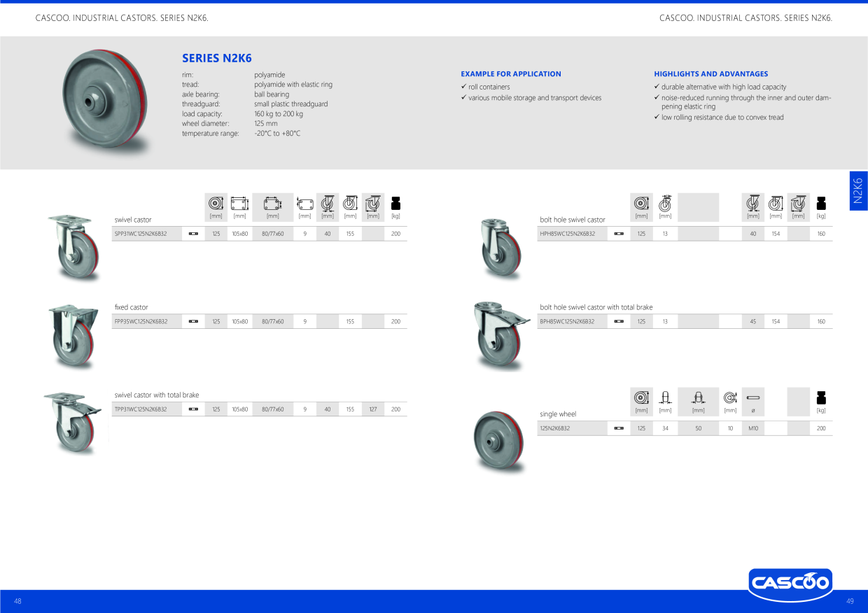Screen dimensions: 868x613
Task: Click page number 49
Action: pos(850,601)
